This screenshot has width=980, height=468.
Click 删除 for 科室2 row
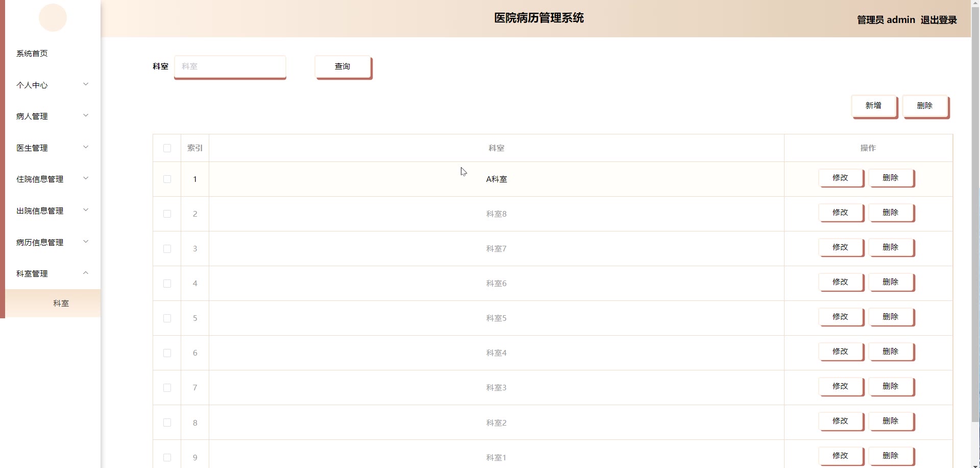[891, 421]
